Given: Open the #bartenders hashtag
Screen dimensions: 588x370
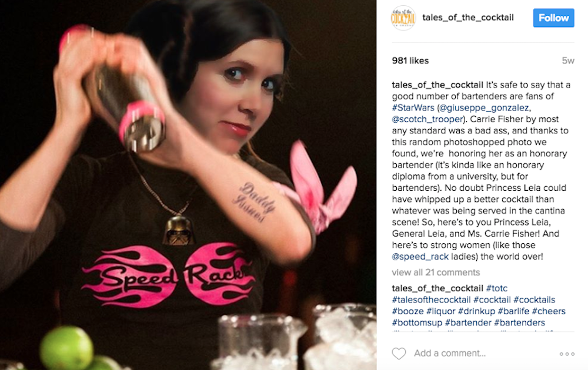Looking at the screenshot, I should pyautogui.click(x=519, y=322).
